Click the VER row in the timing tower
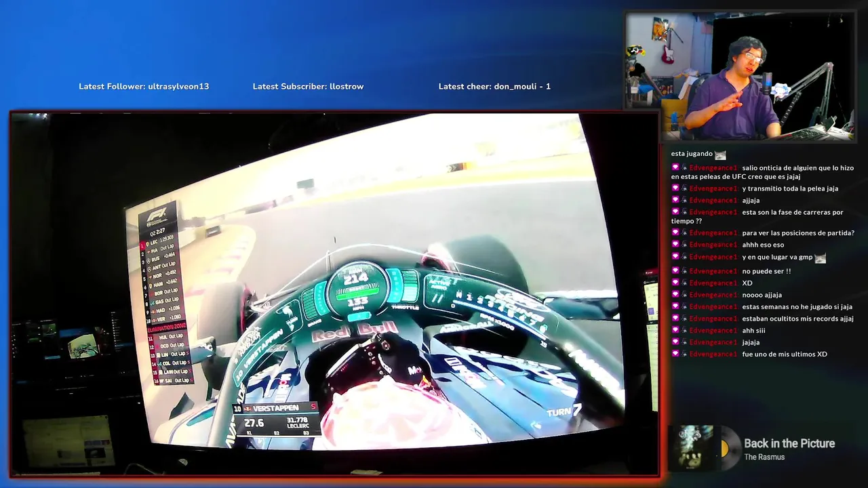Screen dimensions: 868x488 tap(167, 317)
